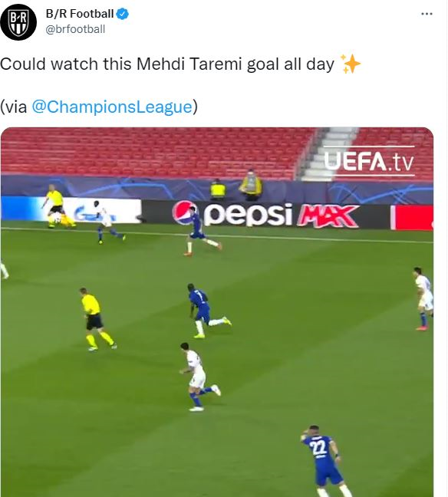Click the player wearing number 22
The height and width of the screenshot is (497, 448).
[325, 460]
